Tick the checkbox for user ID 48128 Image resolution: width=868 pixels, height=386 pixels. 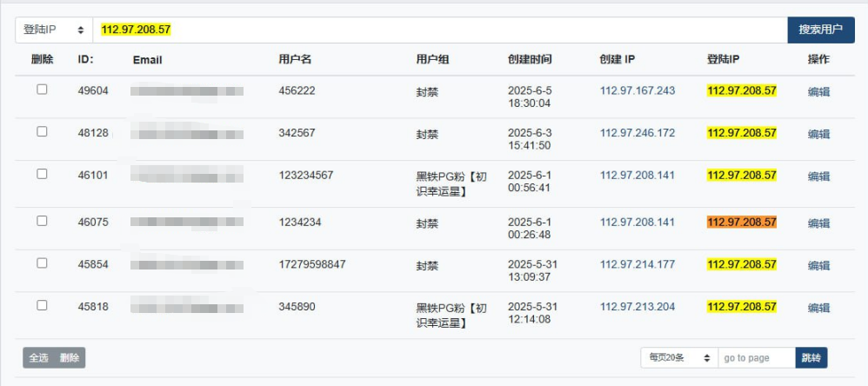pos(42,132)
